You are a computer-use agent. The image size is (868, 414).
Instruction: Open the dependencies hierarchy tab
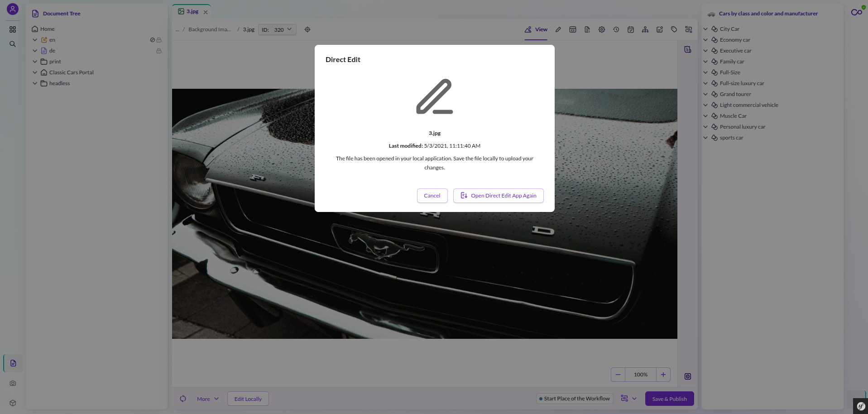point(645,29)
